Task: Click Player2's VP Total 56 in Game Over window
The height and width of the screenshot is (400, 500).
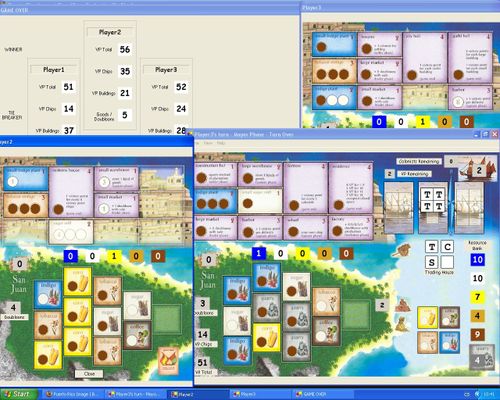Action: pos(125,49)
